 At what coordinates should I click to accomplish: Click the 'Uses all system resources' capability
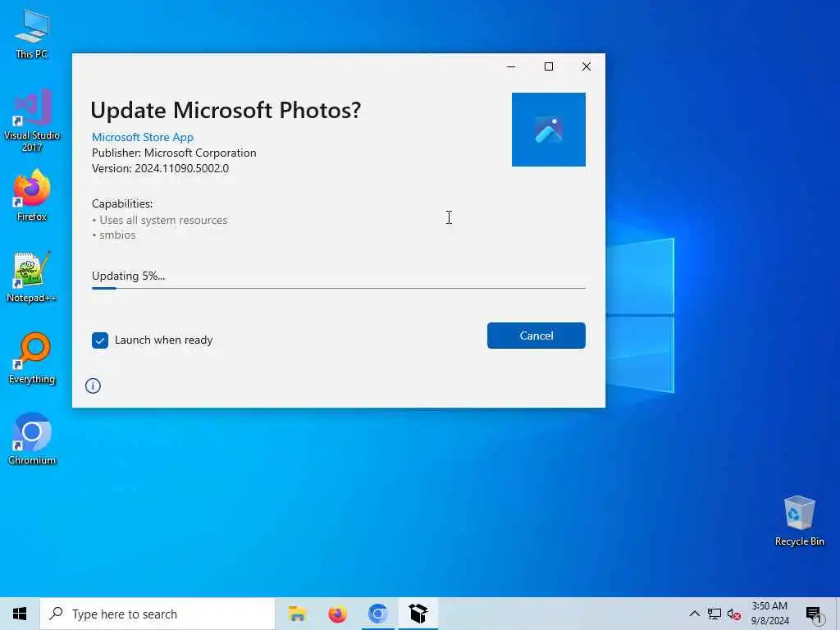[x=163, y=220]
